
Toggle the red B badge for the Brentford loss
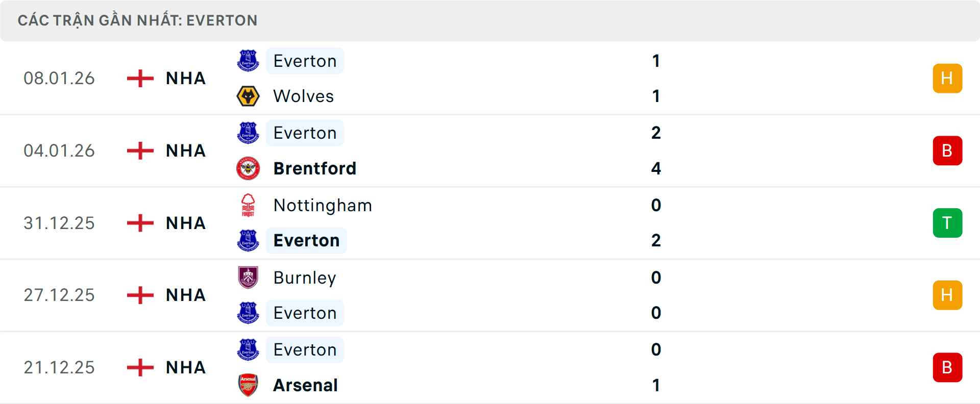[947, 150]
